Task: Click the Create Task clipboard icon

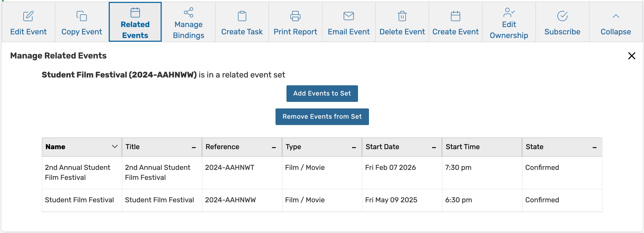Action: click(242, 16)
